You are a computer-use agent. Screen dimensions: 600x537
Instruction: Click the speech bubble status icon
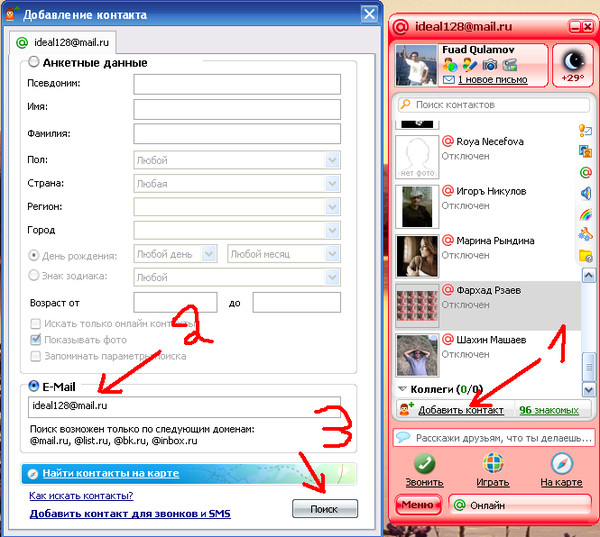[403, 437]
